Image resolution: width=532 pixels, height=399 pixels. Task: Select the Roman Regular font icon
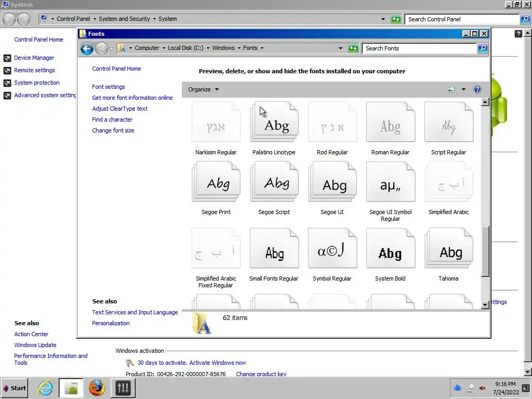pyautogui.click(x=391, y=122)
